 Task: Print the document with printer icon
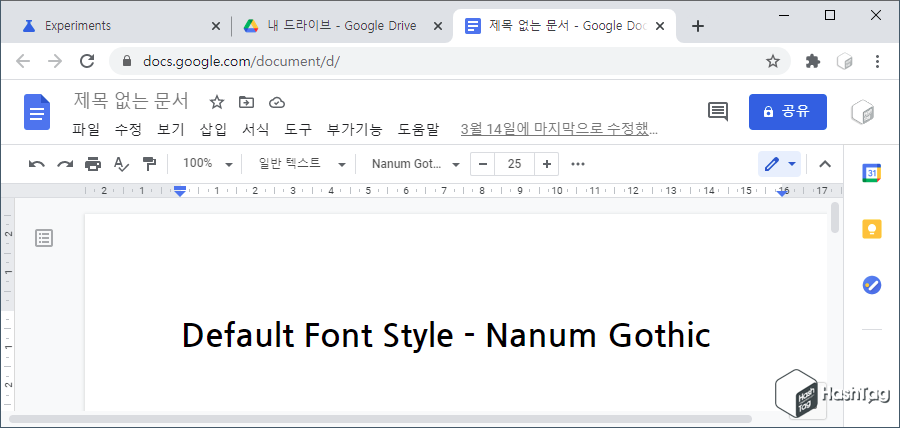[x=93, y=164]
